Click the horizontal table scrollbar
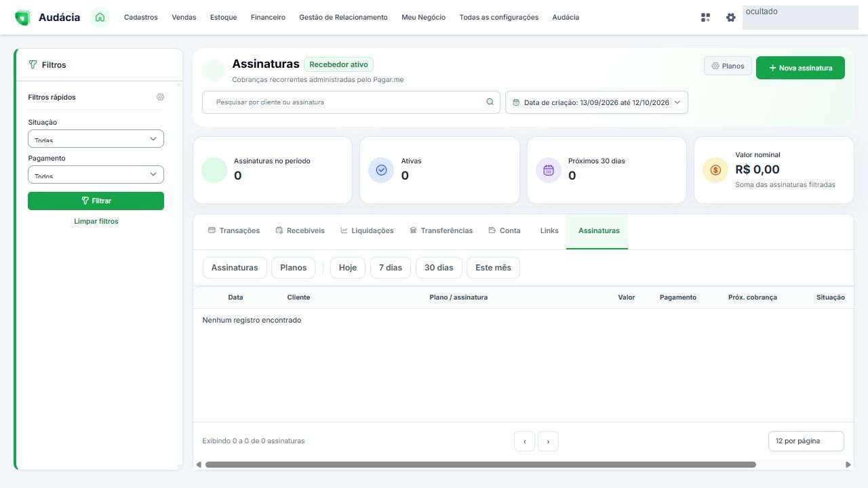Screen dimensions: 868x488 pos(480,465)
